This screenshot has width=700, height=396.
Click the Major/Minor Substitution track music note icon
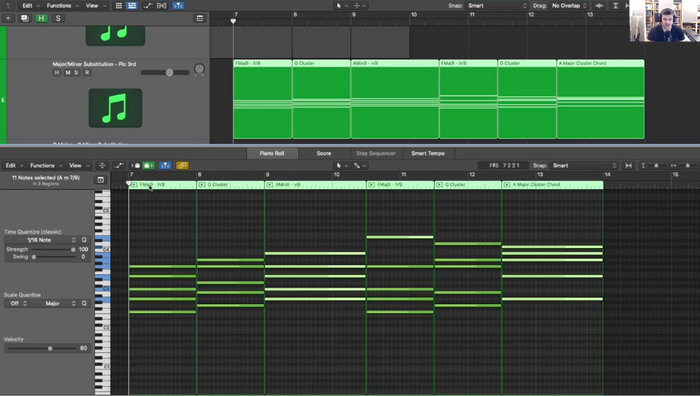pos(115,108)
